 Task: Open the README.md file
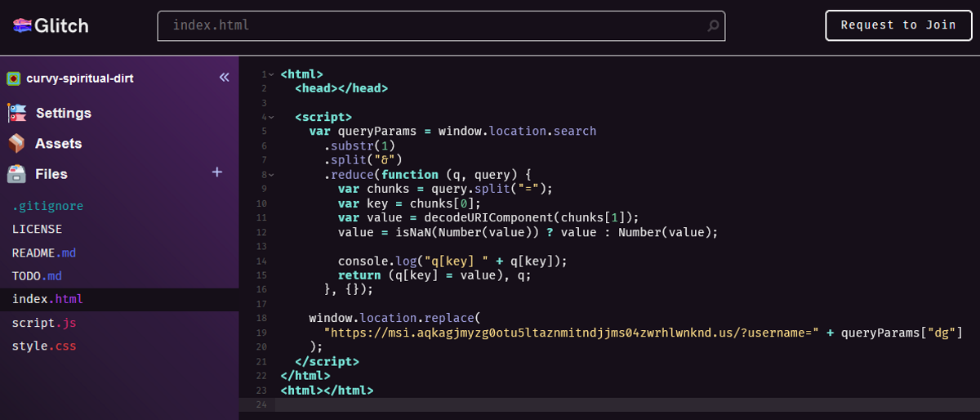(x=44, y=252)
